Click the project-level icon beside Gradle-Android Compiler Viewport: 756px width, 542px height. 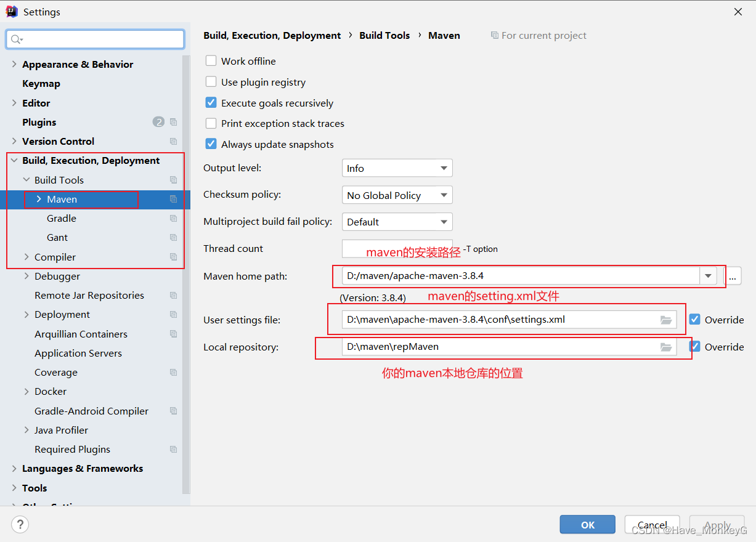pos(173,411)
